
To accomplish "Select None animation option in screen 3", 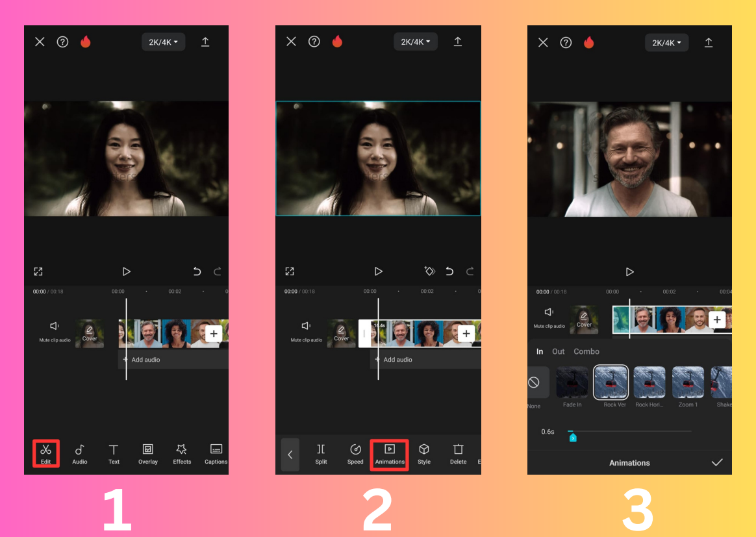I will click(x=535, y=388).
